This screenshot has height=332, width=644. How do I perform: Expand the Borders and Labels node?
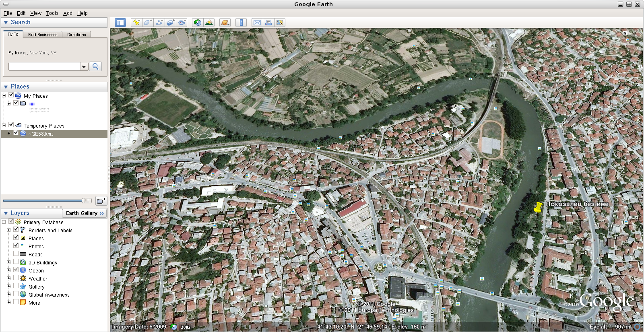click(x=8, y=230)
